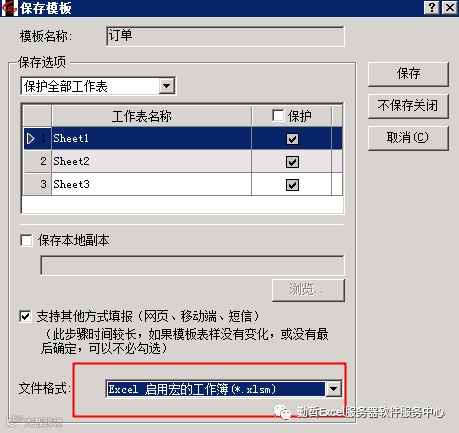The image size is (459, 433).
Task: Click the local copy path field
Action: pos(192,265)
